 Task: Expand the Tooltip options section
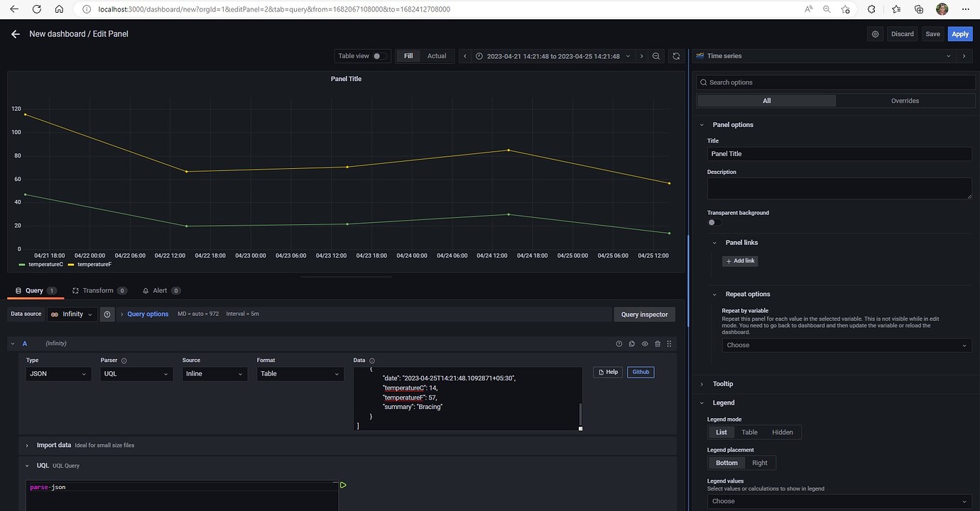tap(723, 384)
